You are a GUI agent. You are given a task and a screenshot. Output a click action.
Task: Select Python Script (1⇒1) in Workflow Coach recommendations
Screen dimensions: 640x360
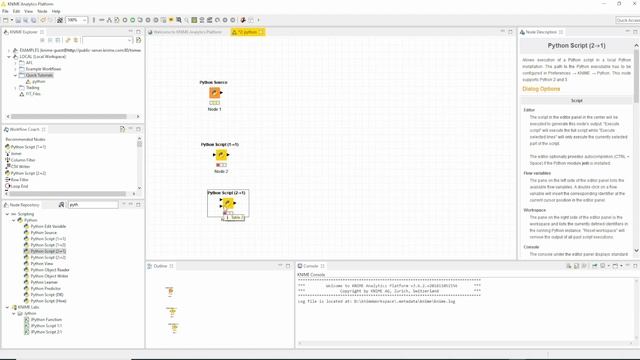pos(28,147)
